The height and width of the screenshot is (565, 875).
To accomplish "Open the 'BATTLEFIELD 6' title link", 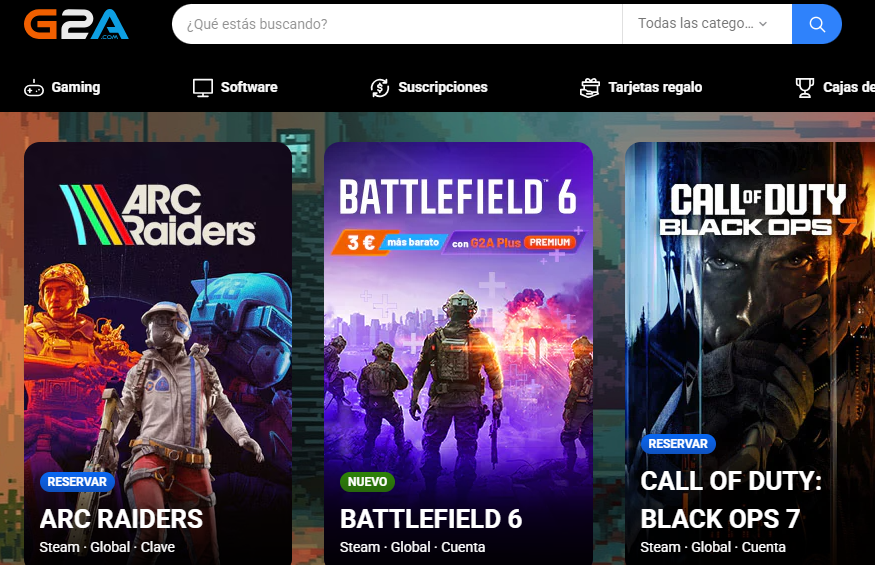I will point(431,519).
